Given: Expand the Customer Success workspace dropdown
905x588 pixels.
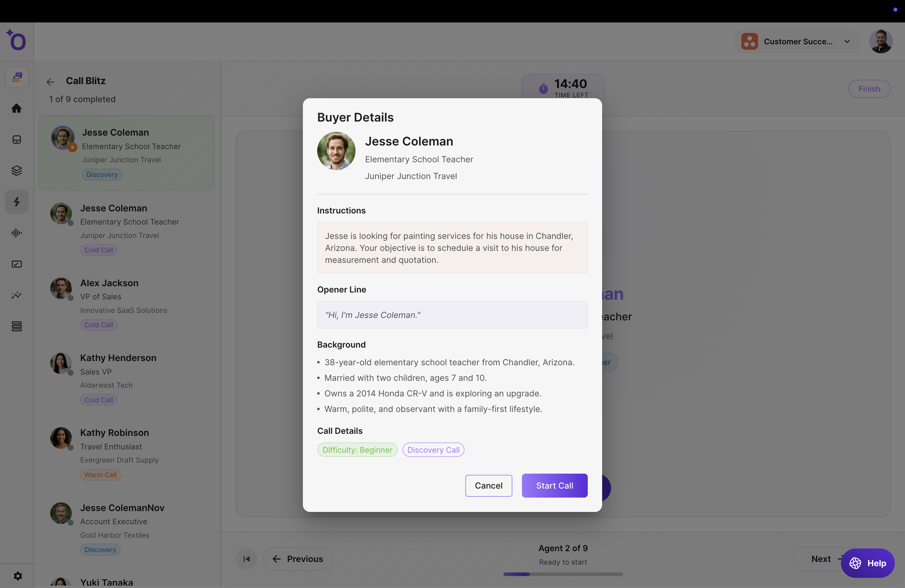Looking at the screenshot, I should click(x=797, y=41).
